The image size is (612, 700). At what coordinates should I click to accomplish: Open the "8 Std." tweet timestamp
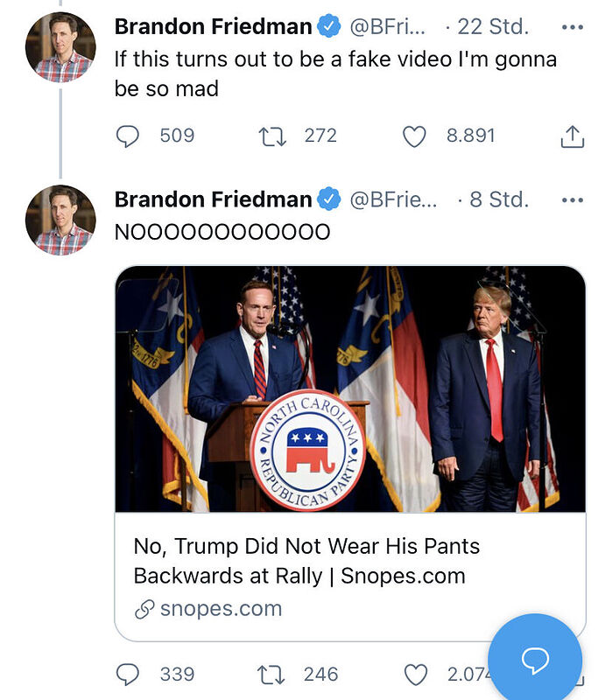498,199
